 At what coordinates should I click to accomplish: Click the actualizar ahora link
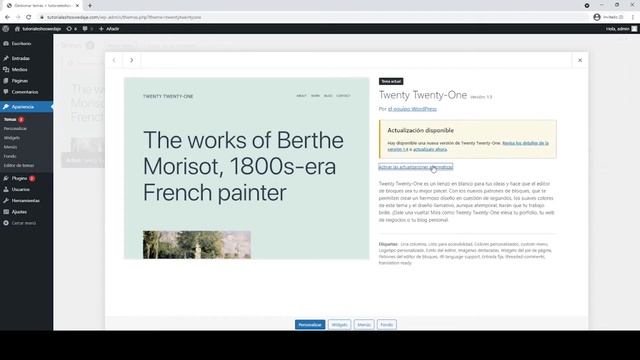click(x=430, y=149)
